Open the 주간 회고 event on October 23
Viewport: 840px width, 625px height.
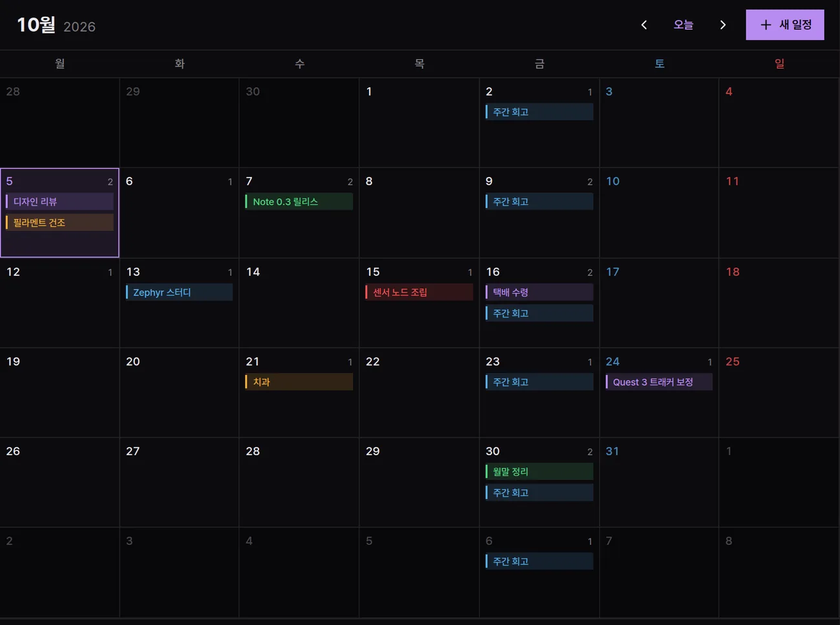(539, 382)
